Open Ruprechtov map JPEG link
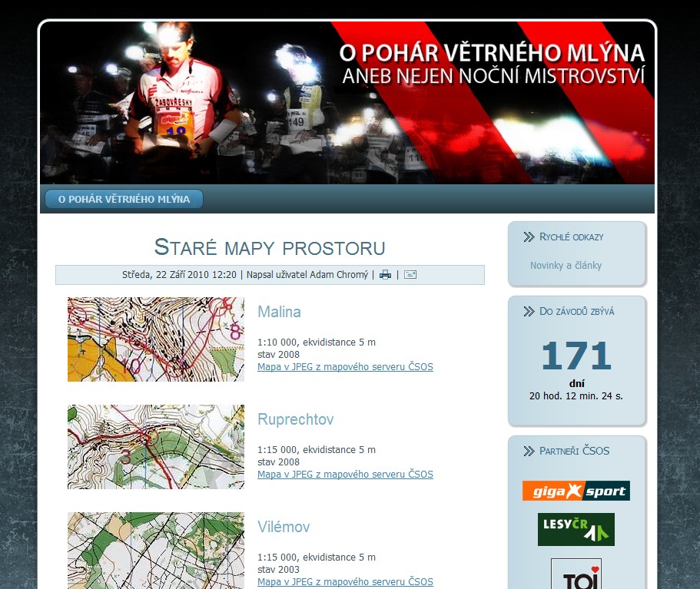The width and height of the screenshot is (700, 589). [345, 475]
